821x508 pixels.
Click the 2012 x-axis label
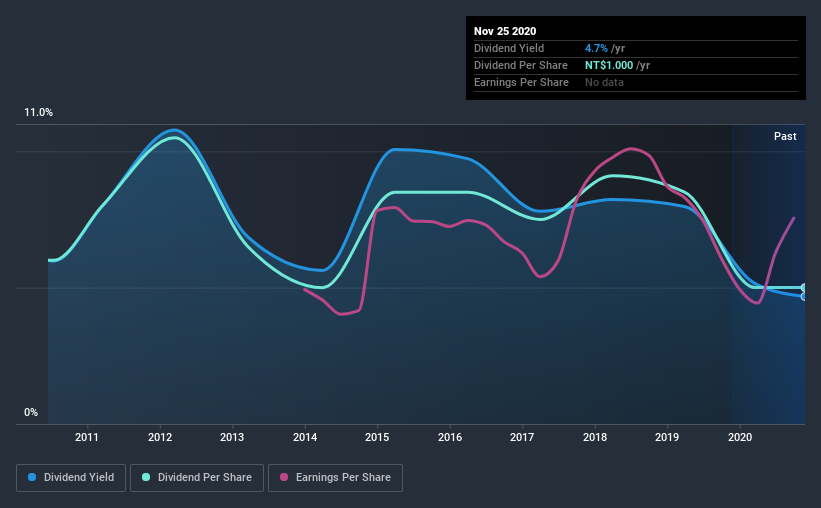(160, 437)
